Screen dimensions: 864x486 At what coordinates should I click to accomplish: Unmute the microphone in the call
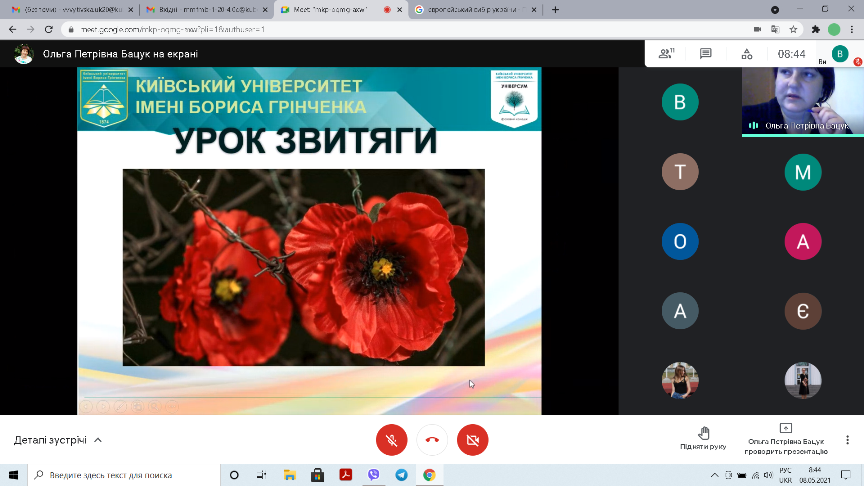[x=391, y=440]
